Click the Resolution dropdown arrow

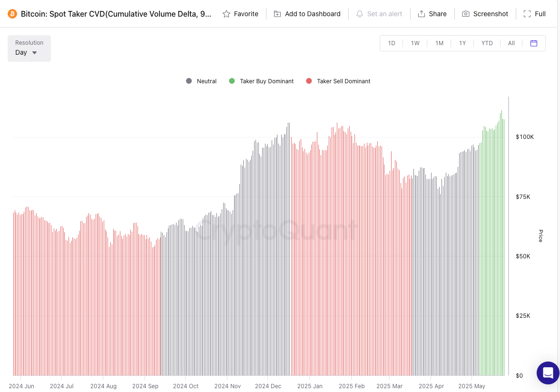tap(34, 53)
